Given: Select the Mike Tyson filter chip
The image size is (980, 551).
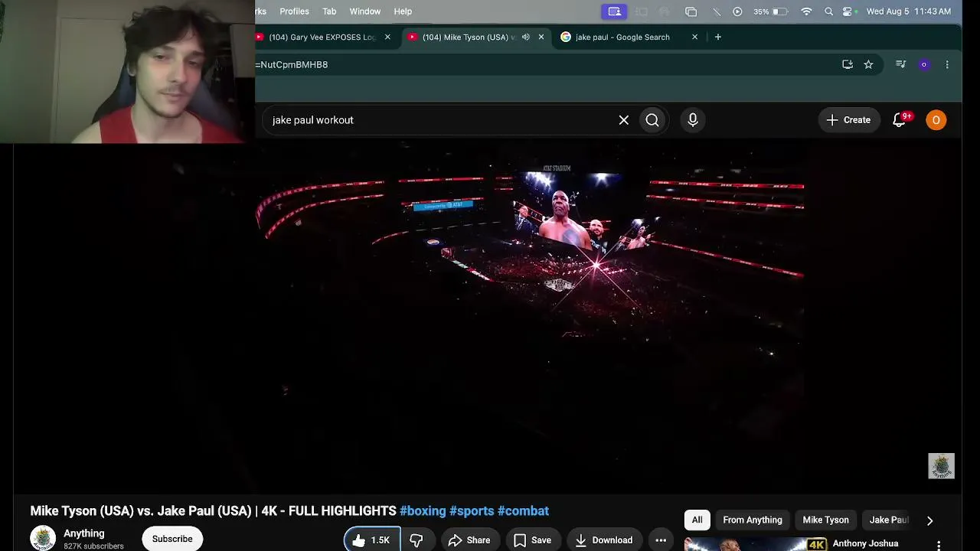Looking at the screenshot, I should (825, 520).
